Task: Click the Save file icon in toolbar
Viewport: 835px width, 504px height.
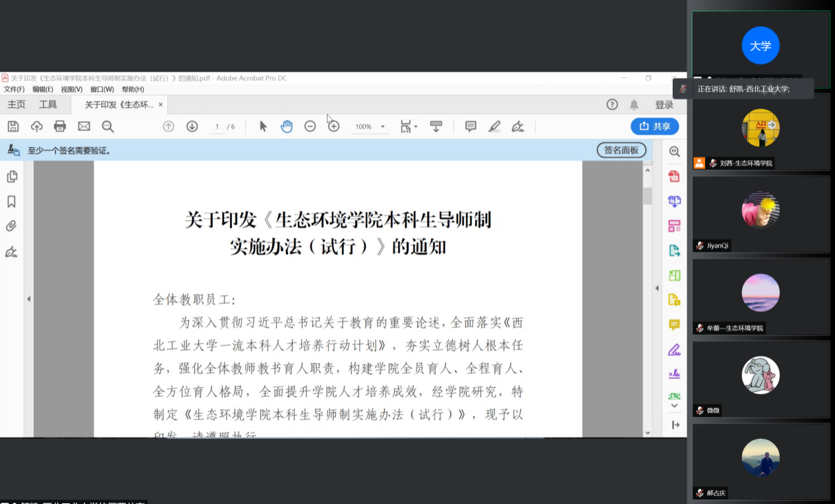Action: tap(13, 126)
